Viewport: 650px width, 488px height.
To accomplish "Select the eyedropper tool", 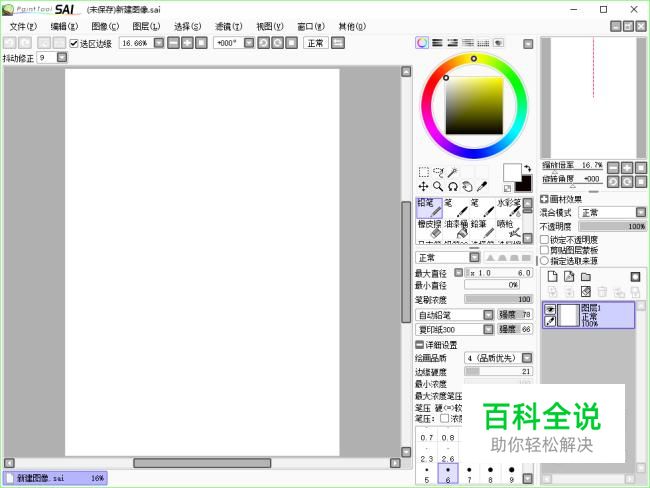I will click(x=482, y=187).
